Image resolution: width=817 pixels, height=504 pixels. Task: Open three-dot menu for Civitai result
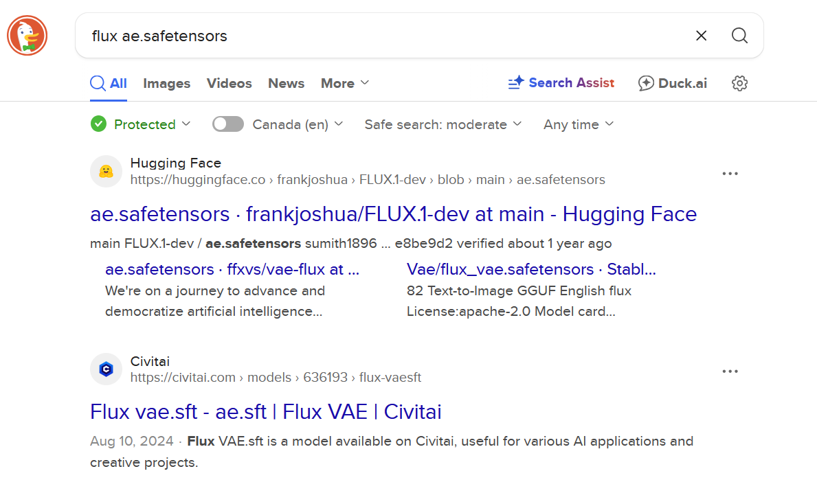tap(730, 371)
